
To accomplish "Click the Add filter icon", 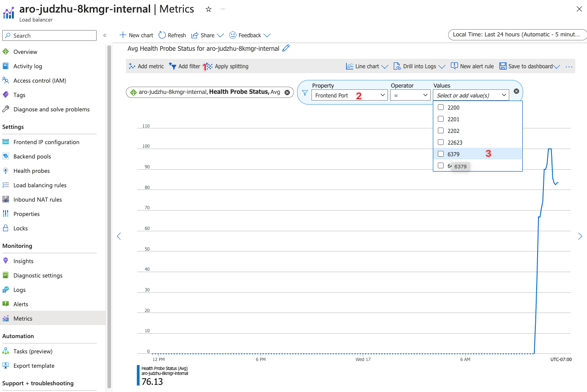I will pos(172,66).
